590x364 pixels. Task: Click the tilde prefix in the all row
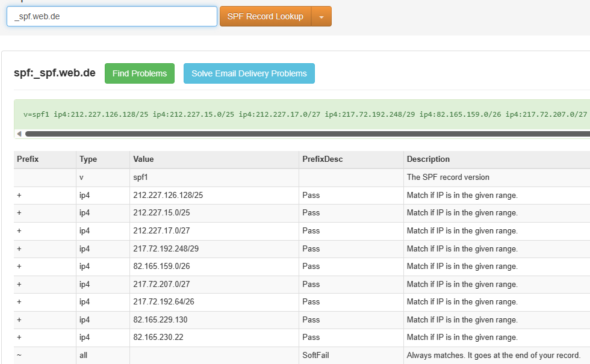click(19, 356)
